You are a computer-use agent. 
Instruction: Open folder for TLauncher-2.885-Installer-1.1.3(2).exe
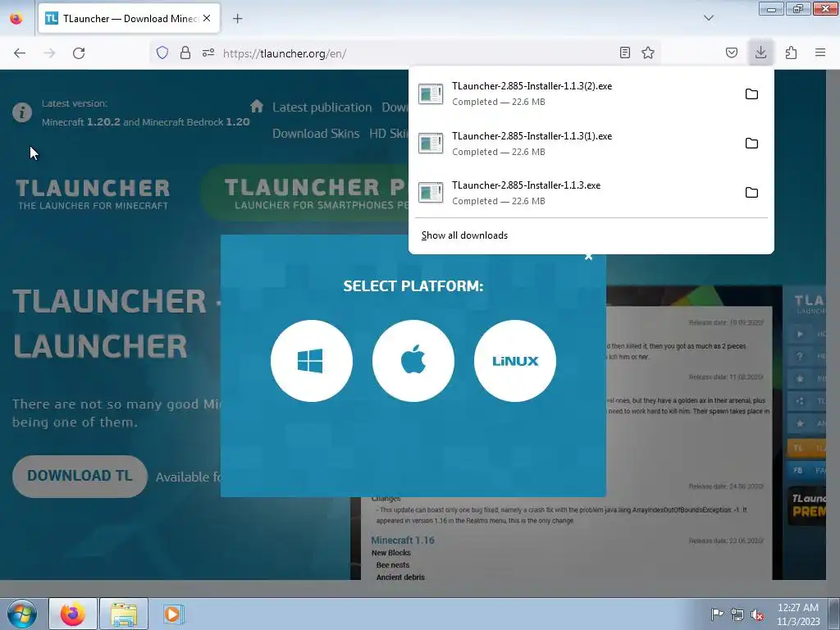point(751,94)
